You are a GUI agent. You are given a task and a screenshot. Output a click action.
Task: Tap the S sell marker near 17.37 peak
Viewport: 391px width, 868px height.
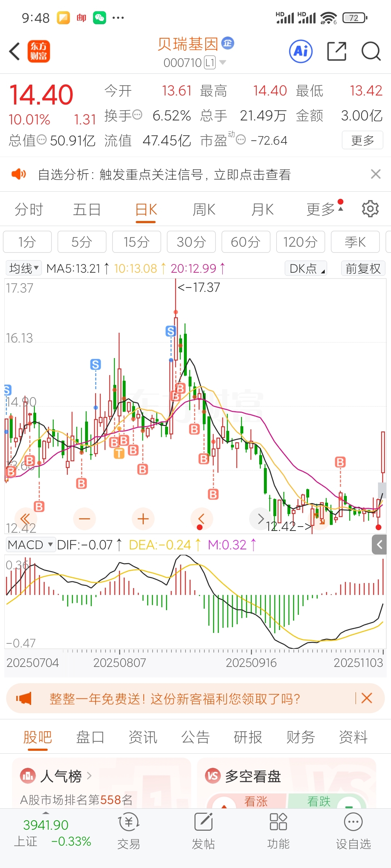pyautogui.click(x=171, y=331)
